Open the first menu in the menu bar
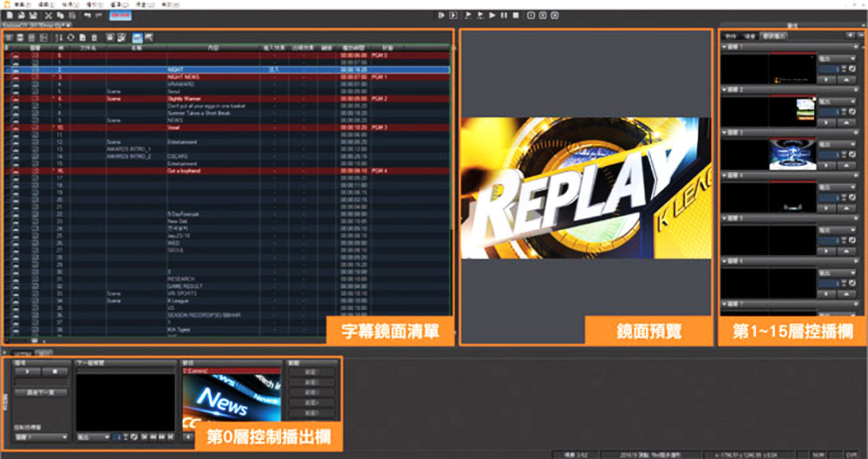Screen dimensions: 868x459 (x=23, y=3)
